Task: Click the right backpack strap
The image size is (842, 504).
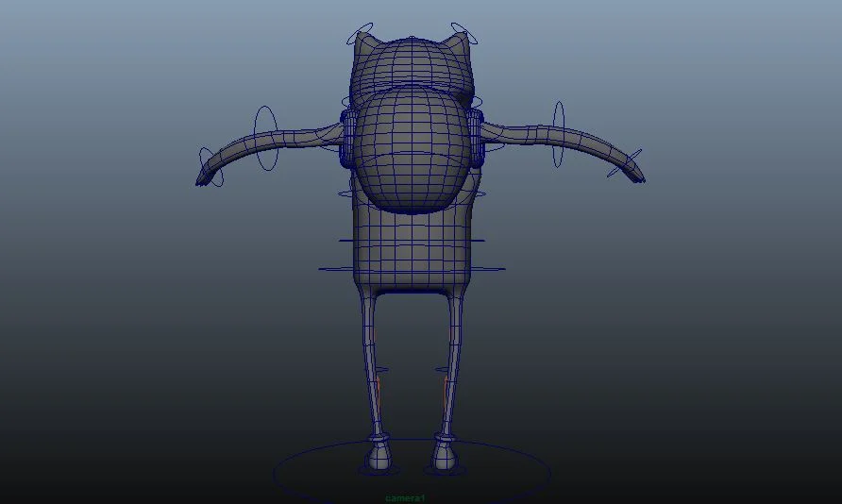Action: (477, 137)
